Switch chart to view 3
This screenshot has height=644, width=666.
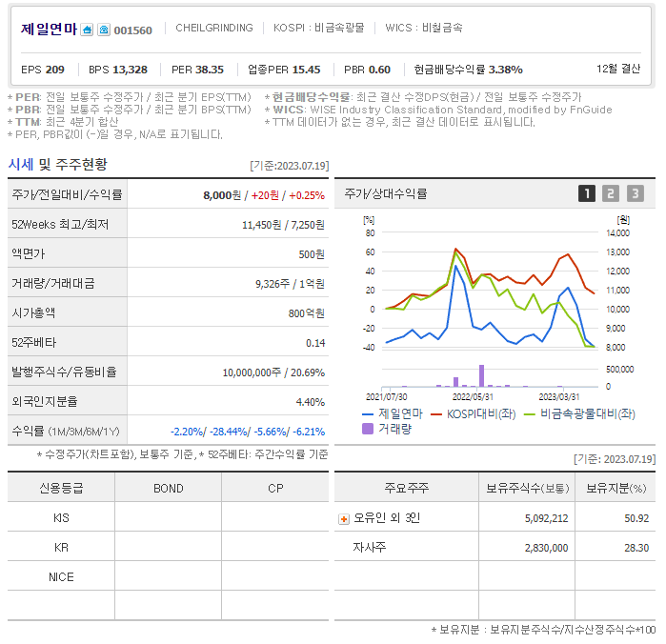tap(635, 193)
